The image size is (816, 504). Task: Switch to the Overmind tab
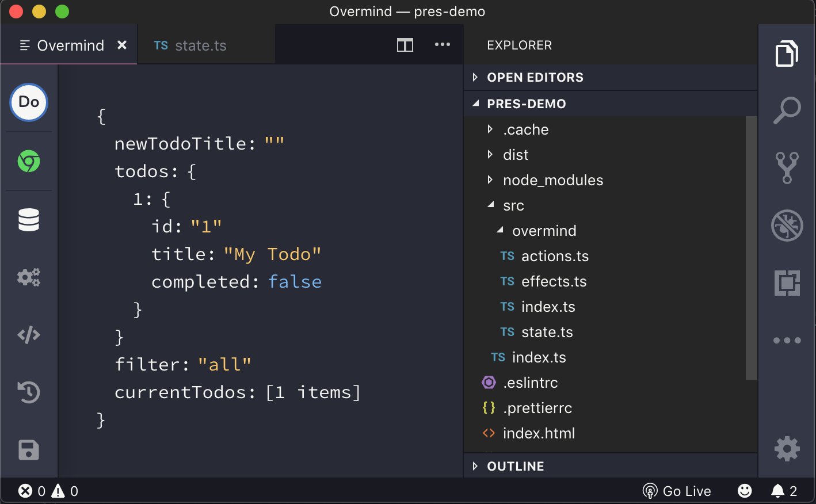point(69,45)
